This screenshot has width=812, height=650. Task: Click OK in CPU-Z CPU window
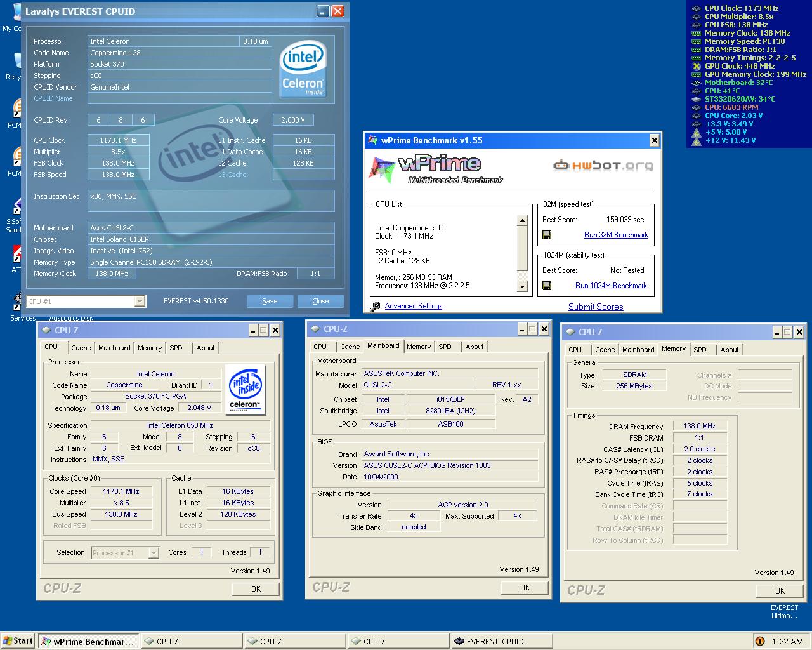[256, 588]
